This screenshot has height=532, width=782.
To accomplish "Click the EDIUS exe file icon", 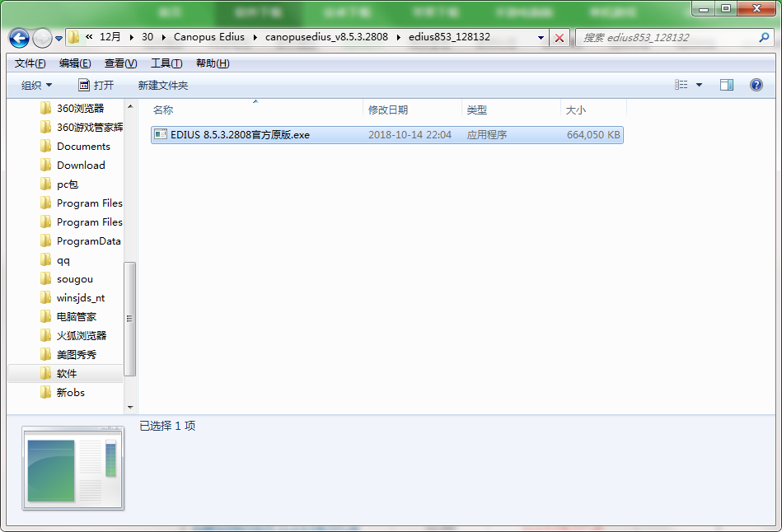I will tap(161, 134).
